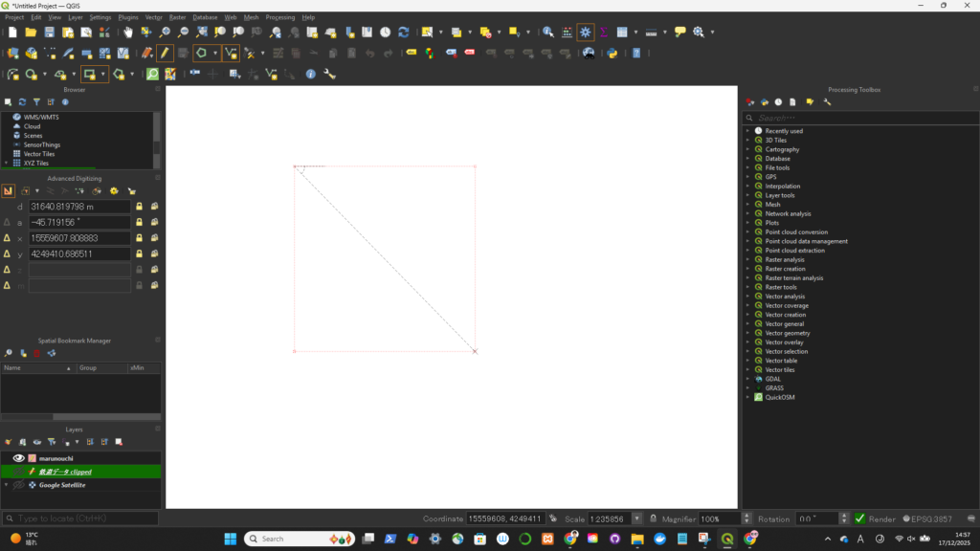This screenshot has width=980, height=551.
Task: Open Field Calculator abacus icon
Action: (x=567, y=32)
